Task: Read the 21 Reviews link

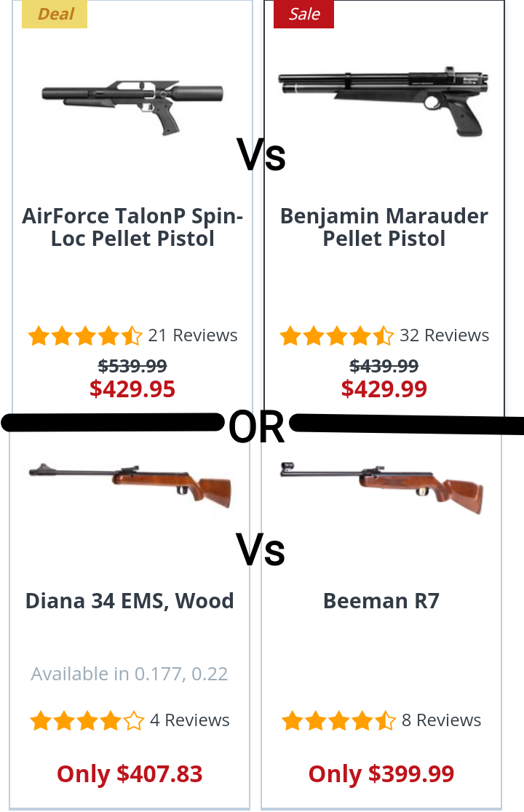Action: click(193, 335)
